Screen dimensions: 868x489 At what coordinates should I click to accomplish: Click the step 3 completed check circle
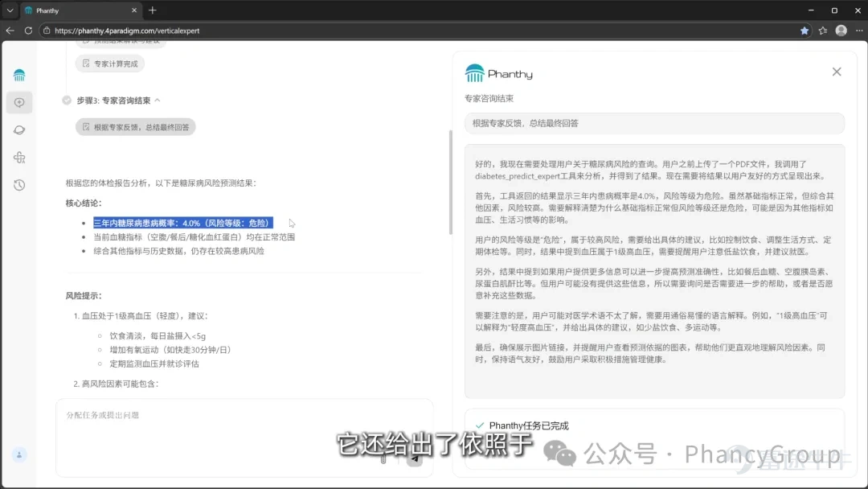[x=67, y=101]
